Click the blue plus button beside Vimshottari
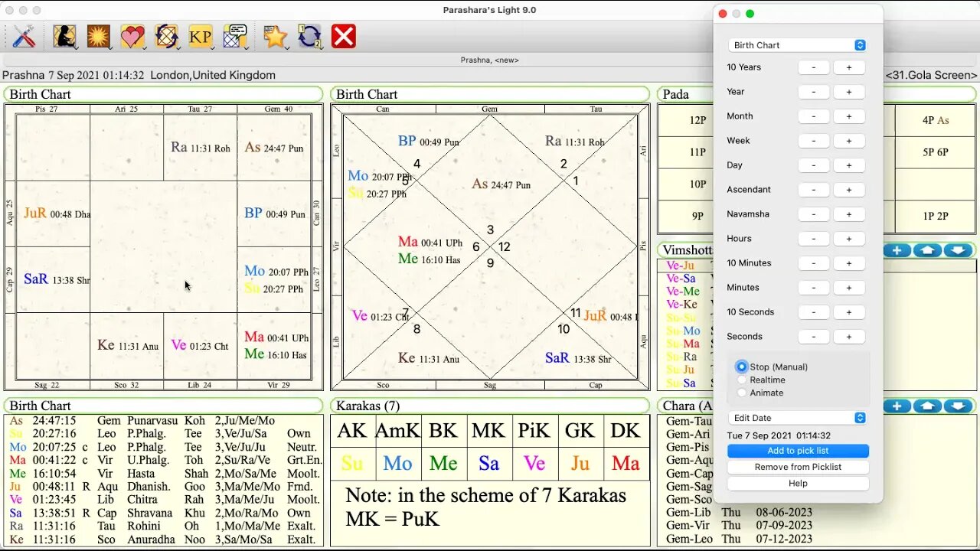This screenshot has height=551, width=980. 897,250
